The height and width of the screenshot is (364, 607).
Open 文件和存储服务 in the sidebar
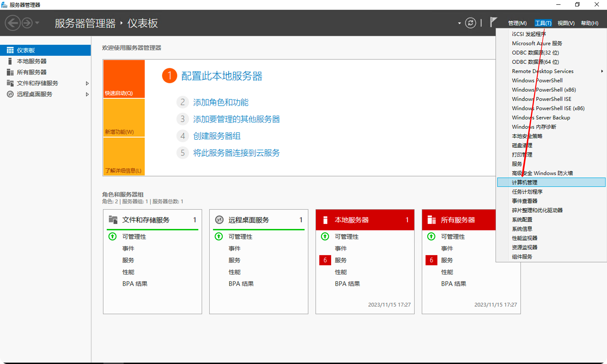point(45,83)
